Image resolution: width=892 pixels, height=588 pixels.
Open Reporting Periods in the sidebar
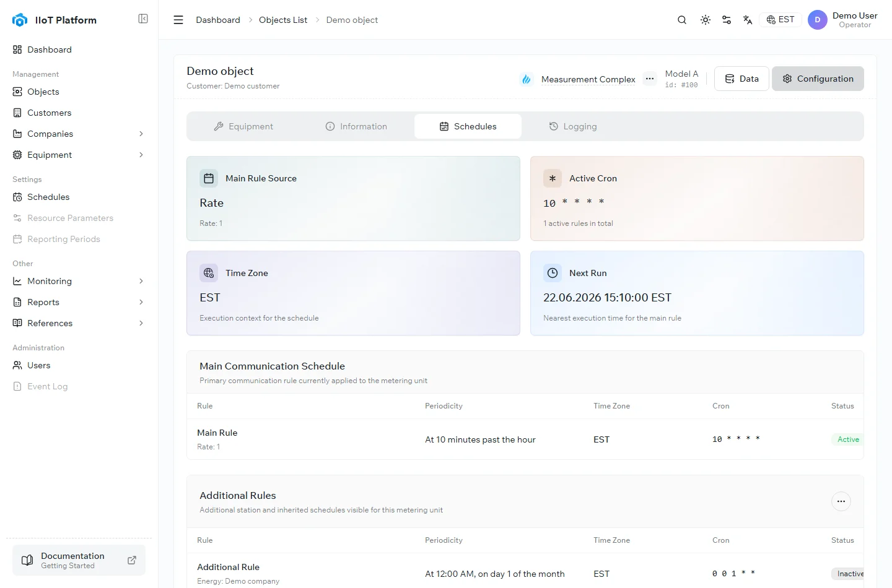pos(79,239)
